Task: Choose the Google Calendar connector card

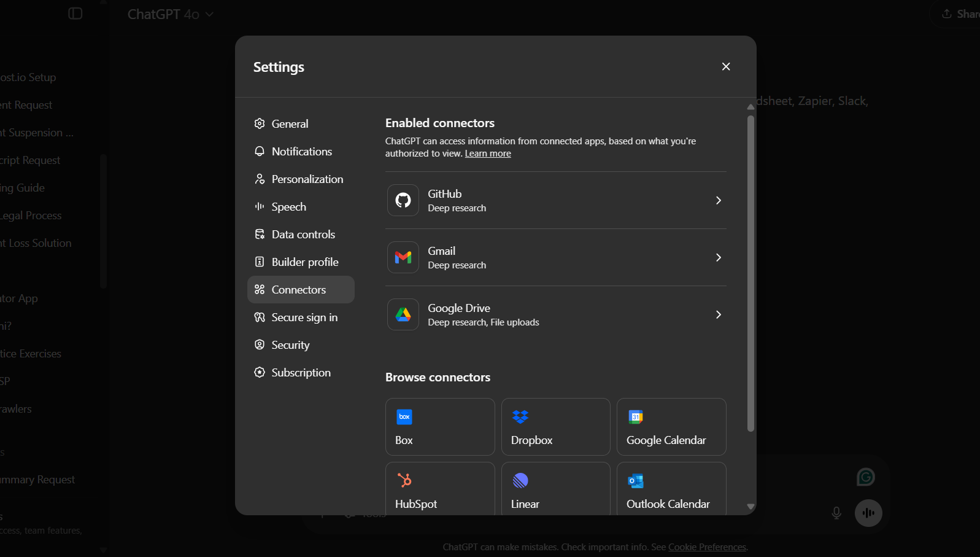Action: click(x=671, y=427)
